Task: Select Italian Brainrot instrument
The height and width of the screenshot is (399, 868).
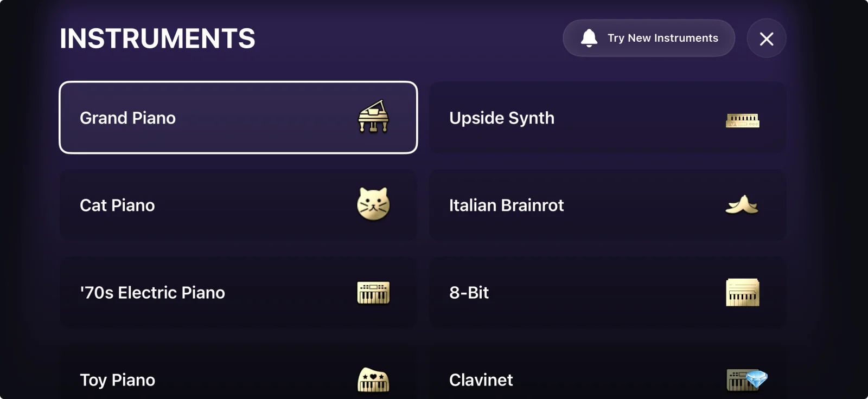Action: pos(608,205)
